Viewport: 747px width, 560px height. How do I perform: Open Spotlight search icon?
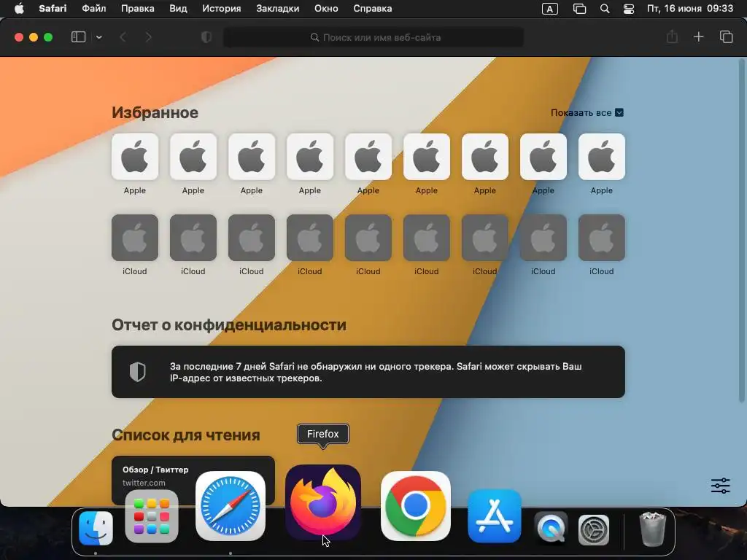pos(605,9)
